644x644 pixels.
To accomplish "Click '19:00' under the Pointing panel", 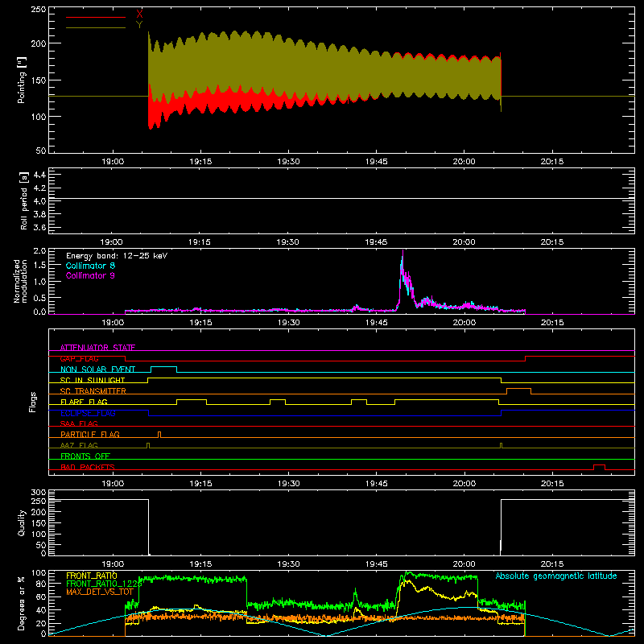I will [x=113, y=162].
